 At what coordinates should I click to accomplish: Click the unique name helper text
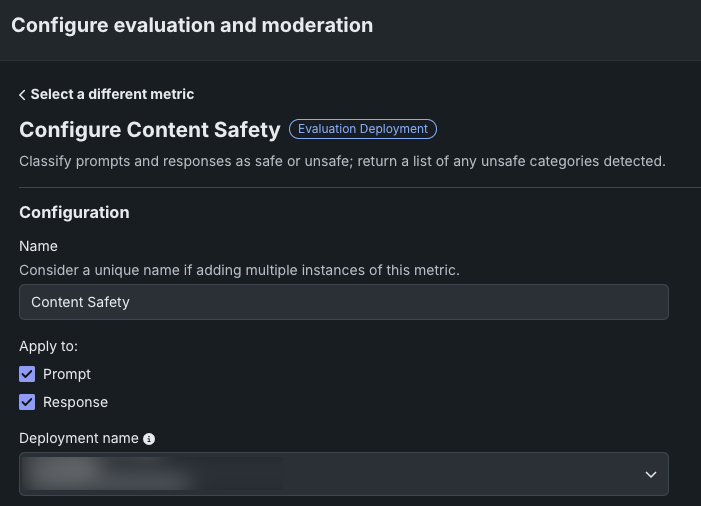239,270
